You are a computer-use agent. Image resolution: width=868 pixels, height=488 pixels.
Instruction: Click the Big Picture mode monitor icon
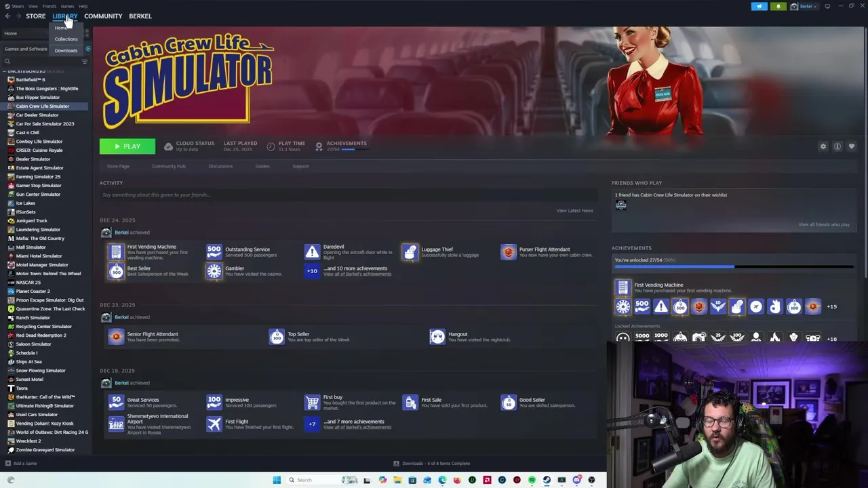827,6
